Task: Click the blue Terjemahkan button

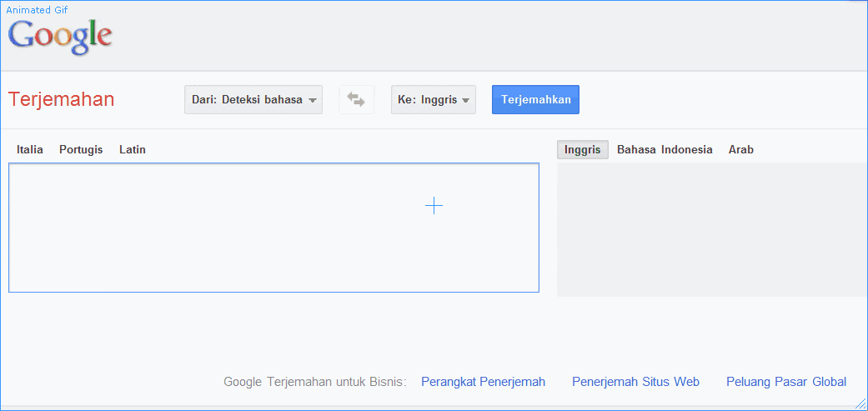Action: (x=535, y=99)
